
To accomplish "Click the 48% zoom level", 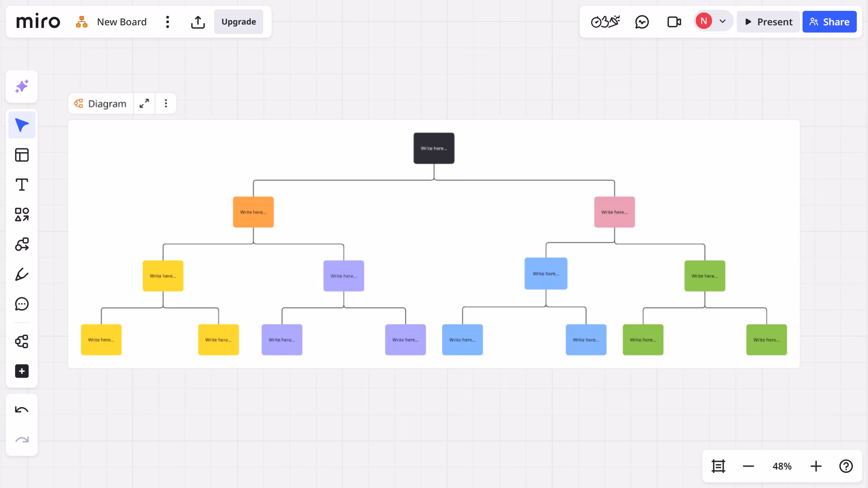I will click(x=782, y=466).
